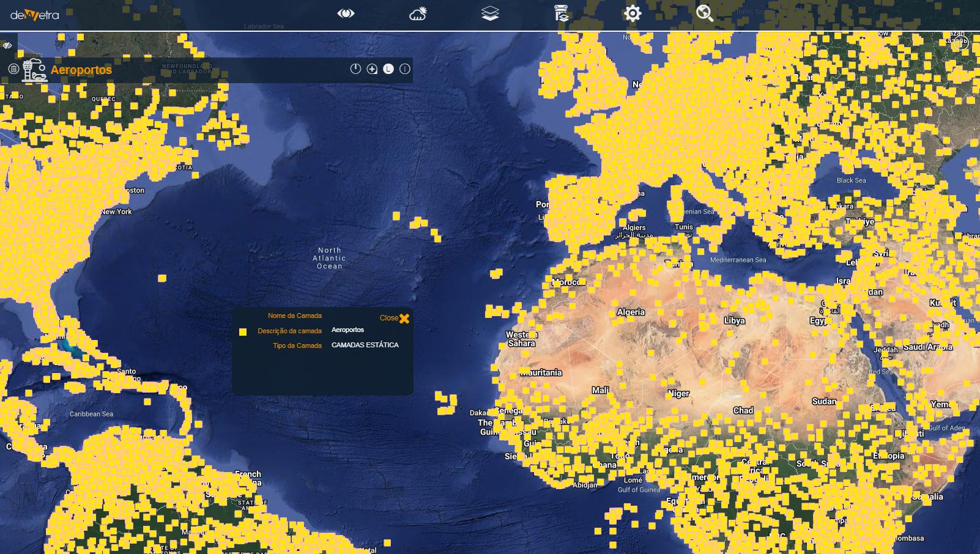Click the 'Mali' country label
Viewport: 980px width, 554px height.
click(600, 390)
